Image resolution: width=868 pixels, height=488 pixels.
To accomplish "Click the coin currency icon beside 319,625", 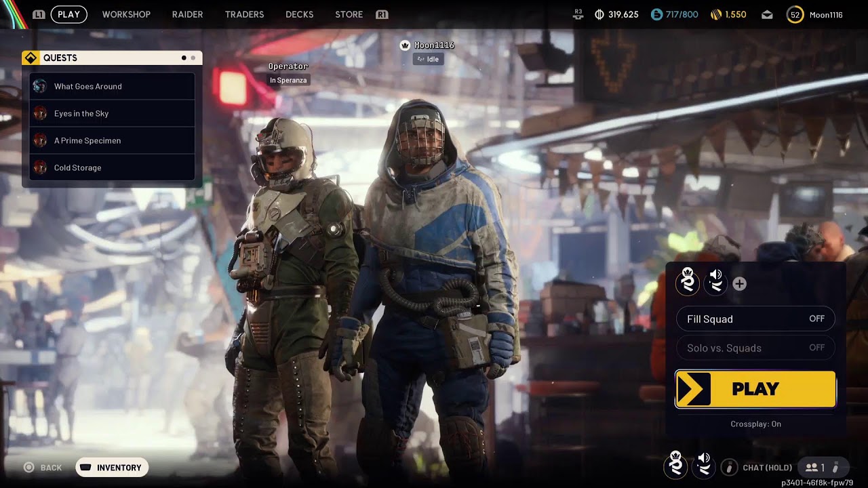I will (x=599, y=14).
